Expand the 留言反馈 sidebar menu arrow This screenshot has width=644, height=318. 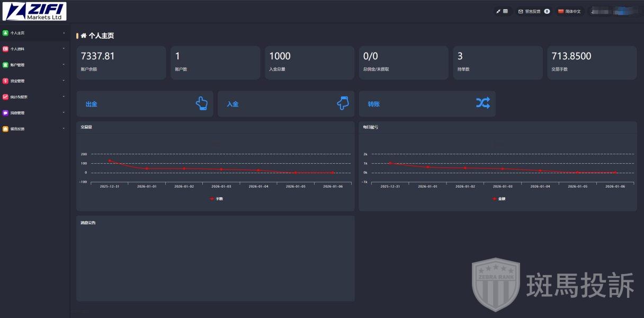pos(64,129)
